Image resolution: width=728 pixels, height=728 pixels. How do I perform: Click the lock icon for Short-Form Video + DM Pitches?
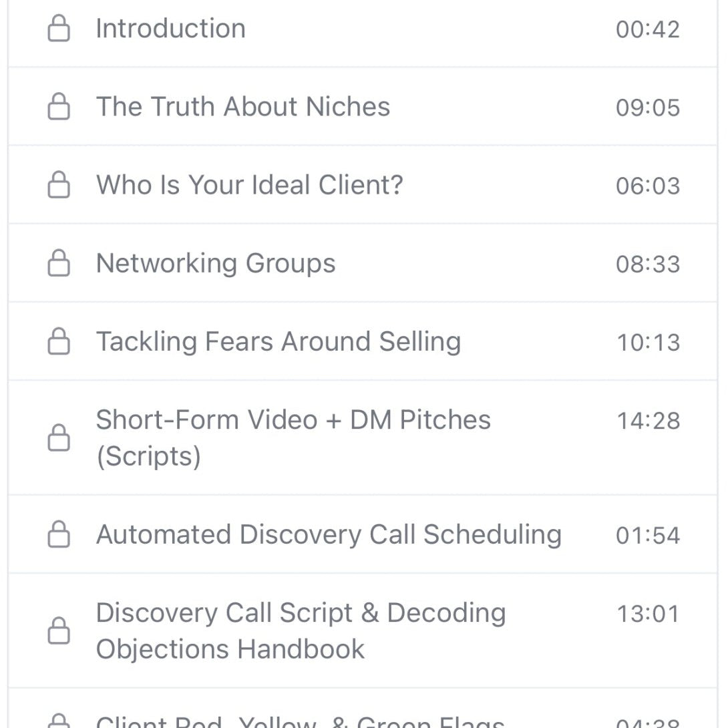pos(59,437)
